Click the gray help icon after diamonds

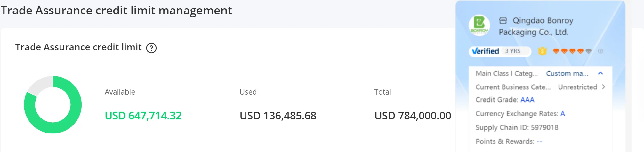[x=600, y=51]
